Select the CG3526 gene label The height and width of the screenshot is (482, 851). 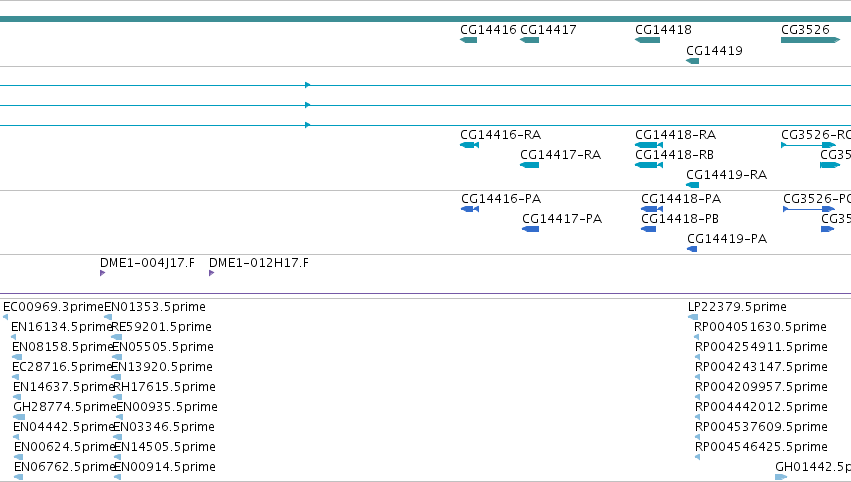coord(805,30)
